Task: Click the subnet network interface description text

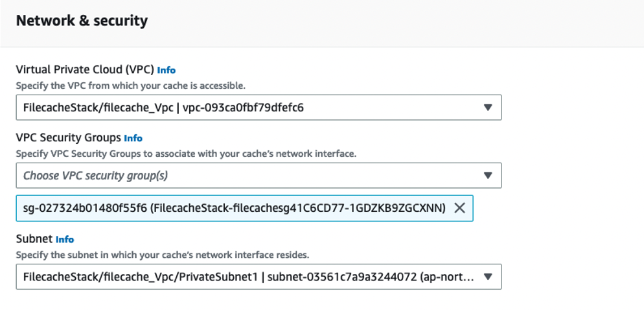Action: pos(163,255)
